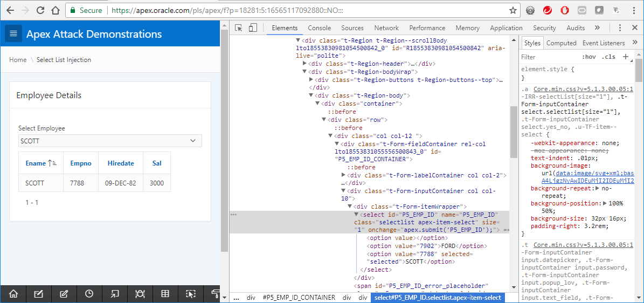Expand the t-Form-labelContainer div node

(344, 175)
